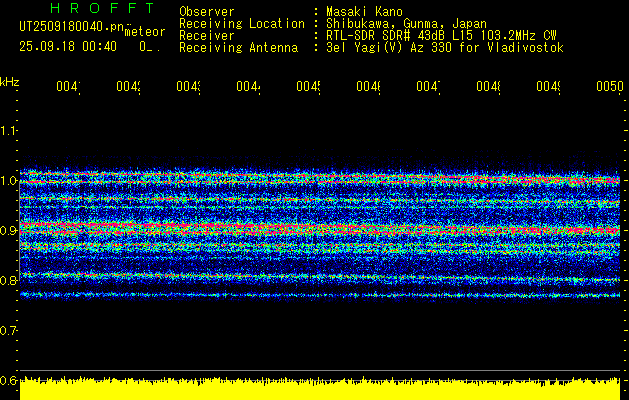Click the 0.8 frequency axis tick

[x=9, y=281]
